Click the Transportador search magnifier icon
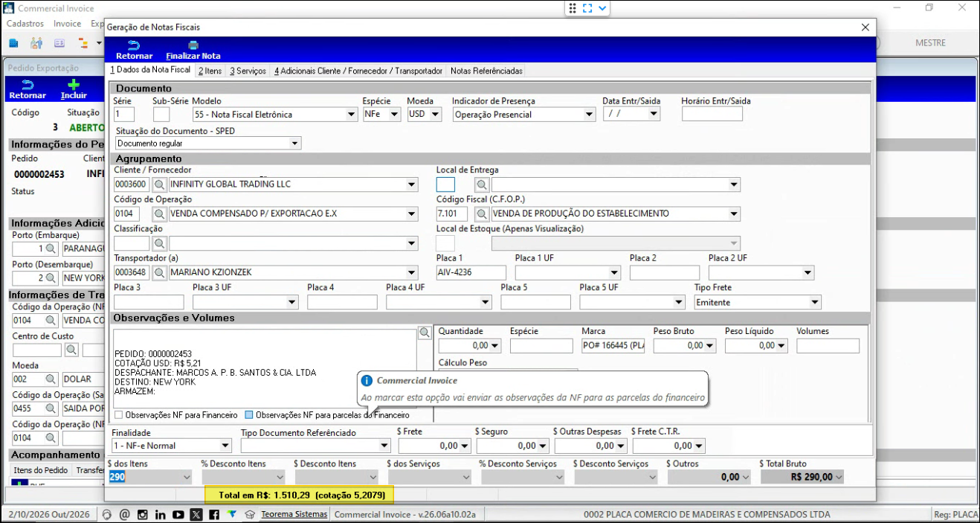Screen dimensions: 980x523 tap(160, 272)
